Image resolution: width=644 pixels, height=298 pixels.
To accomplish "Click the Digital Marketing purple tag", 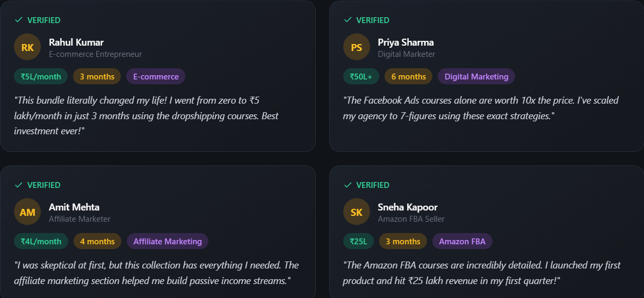I will 476,76.
